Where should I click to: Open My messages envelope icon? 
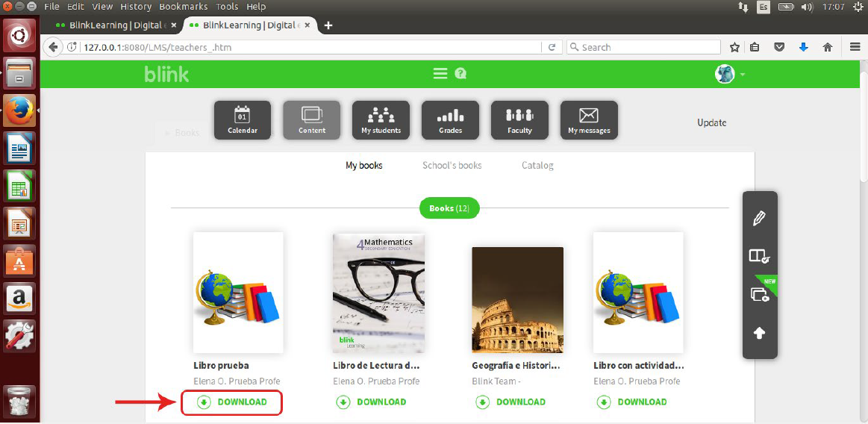pos(589,120)
